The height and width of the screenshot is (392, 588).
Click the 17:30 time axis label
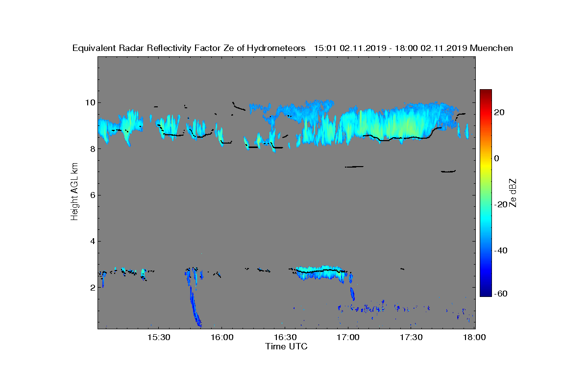[x=411, y=338]
